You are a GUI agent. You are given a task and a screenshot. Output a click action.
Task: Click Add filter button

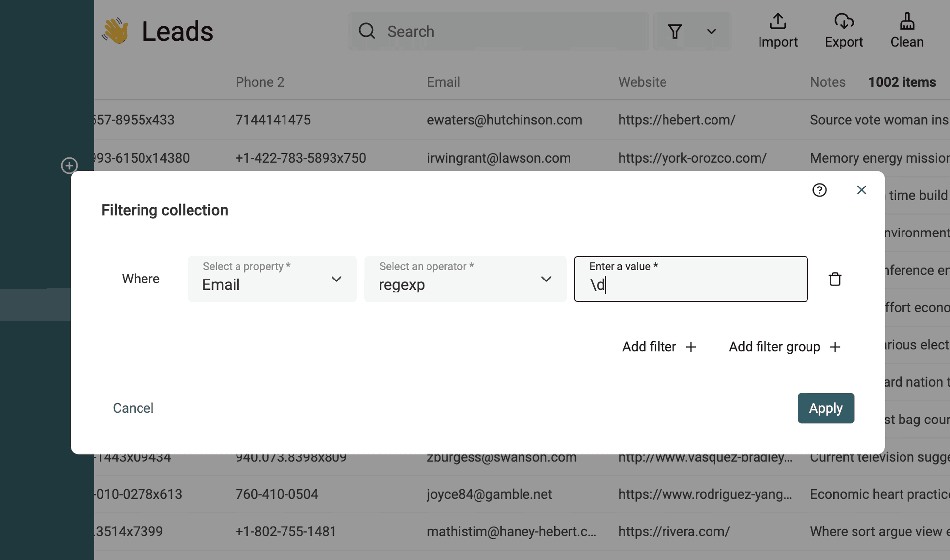659,347
